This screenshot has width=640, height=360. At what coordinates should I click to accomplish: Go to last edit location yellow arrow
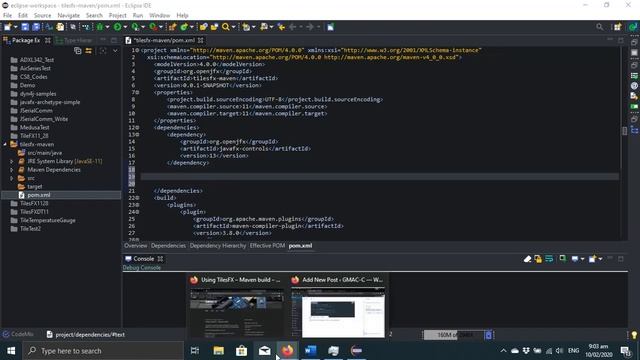coord(281,27)
